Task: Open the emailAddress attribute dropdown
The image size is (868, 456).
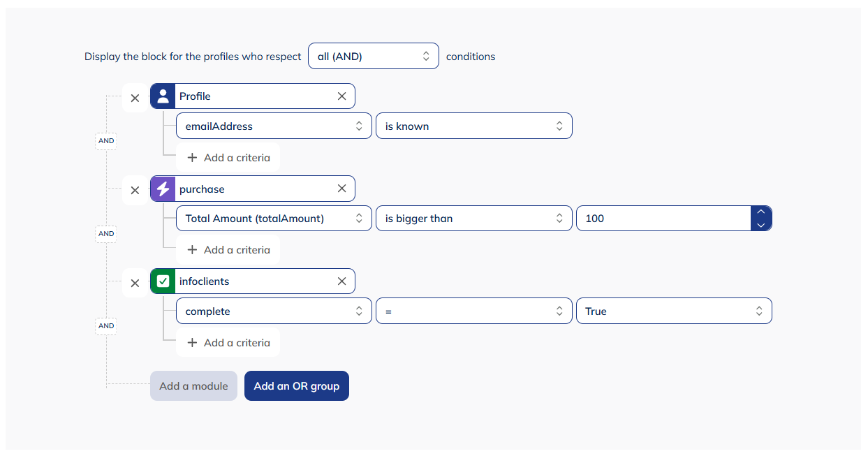Action: coord(273,126)
